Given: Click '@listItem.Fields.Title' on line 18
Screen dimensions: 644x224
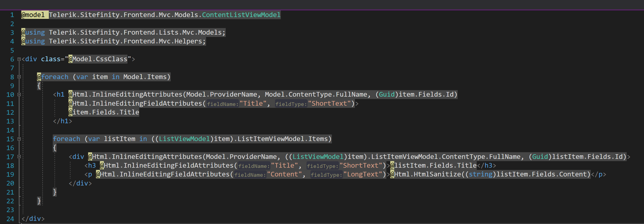Looking at the screenshot, I should coord(434,166).
